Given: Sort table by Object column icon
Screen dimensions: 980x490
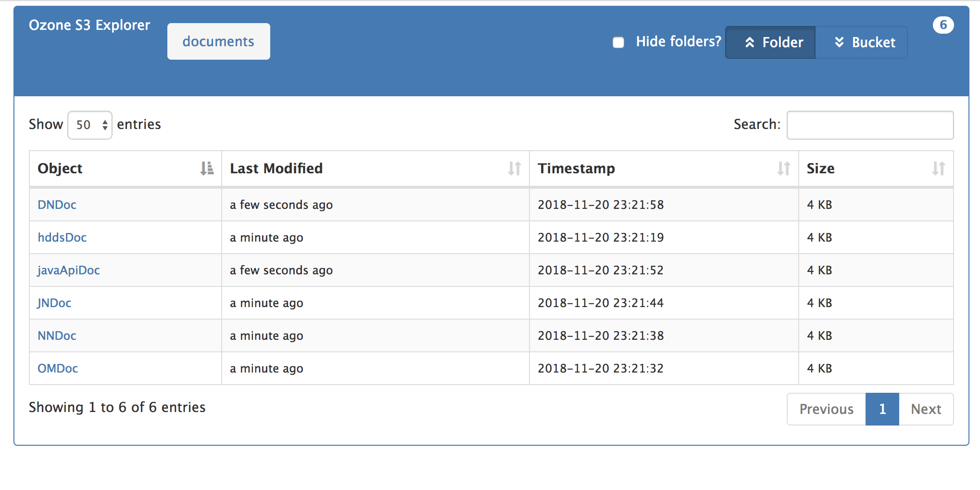Looking at the screenshot, I should 207,168.
